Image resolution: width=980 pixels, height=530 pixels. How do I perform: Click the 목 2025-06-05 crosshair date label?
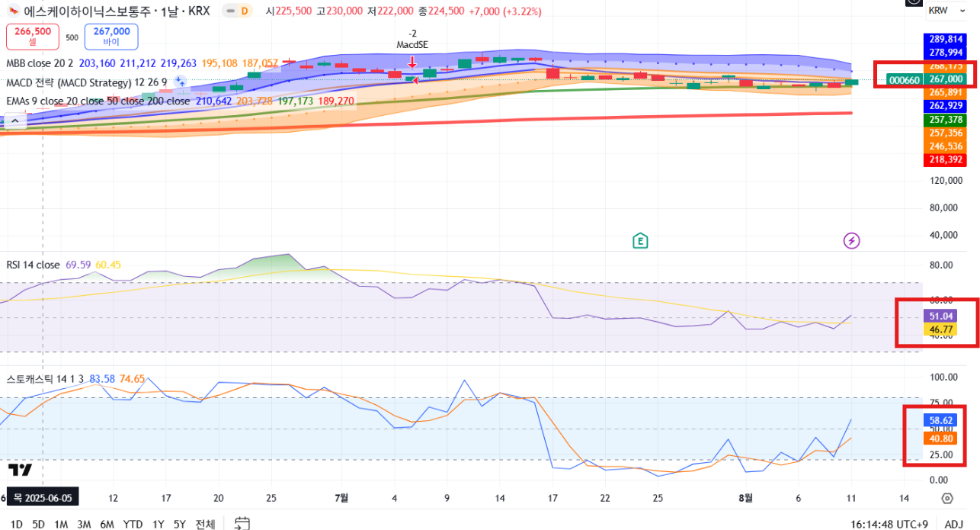click(43, 497)
